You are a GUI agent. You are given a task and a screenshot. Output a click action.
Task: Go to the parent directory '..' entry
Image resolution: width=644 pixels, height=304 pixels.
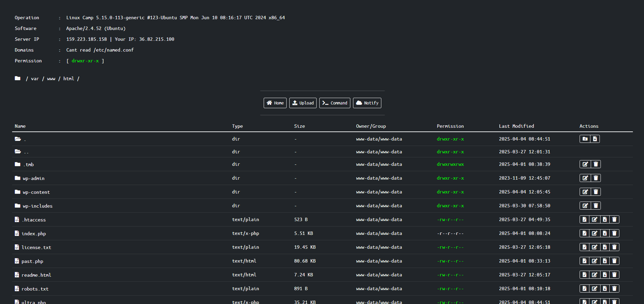pyautogui.click(x=26, y=152)
